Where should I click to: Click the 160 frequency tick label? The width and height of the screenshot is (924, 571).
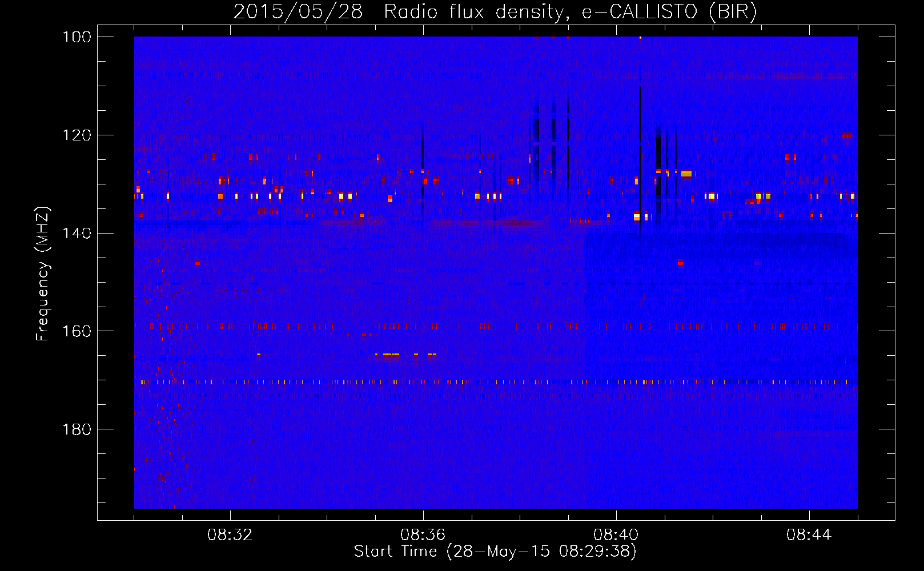point(77,331)
